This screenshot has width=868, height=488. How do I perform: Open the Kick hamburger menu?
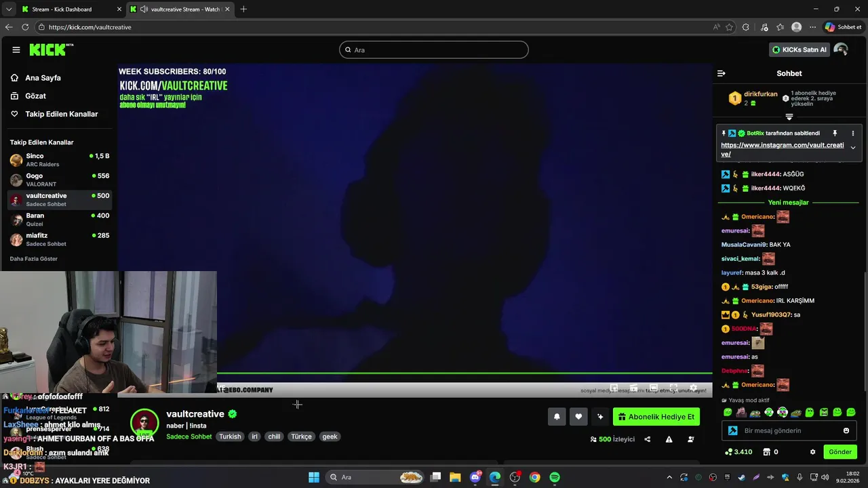coord(16,49)
